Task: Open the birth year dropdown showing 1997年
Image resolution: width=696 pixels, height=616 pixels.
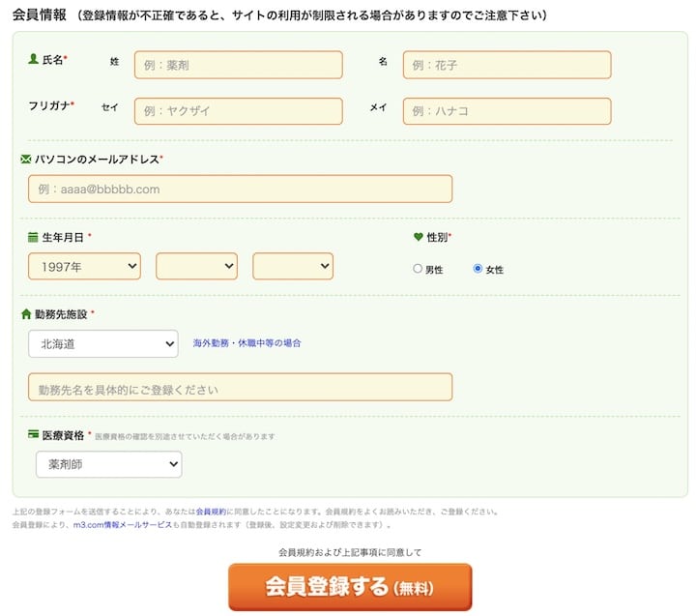Action: point(85,266)
